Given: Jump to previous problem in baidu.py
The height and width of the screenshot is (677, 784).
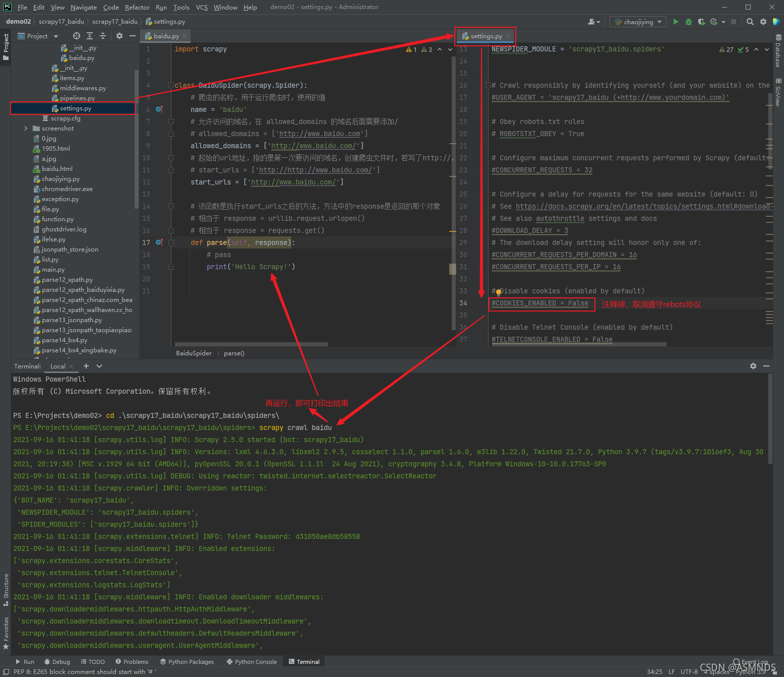Looking at the screenshot, I should (440, 49).
